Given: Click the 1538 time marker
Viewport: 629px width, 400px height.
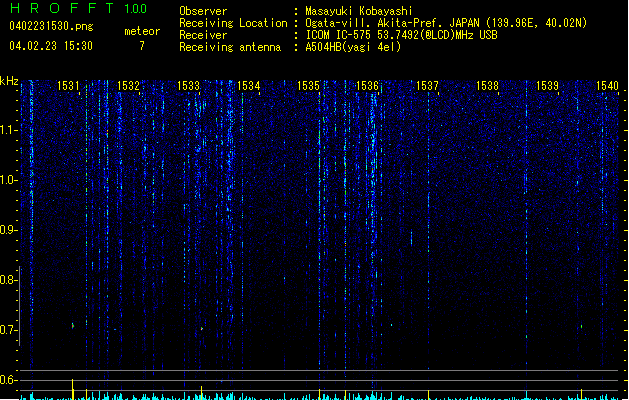Looking at the screenshot, I should click(x=487, y=86).
